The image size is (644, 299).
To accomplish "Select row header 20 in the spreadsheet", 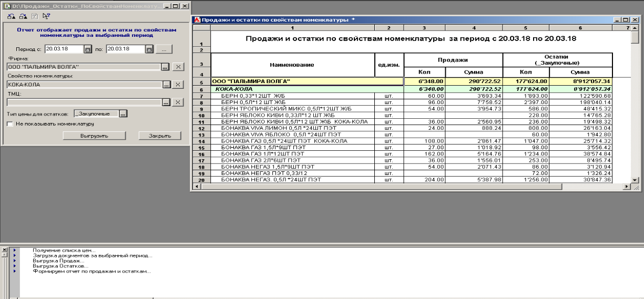I will (202, 180).
